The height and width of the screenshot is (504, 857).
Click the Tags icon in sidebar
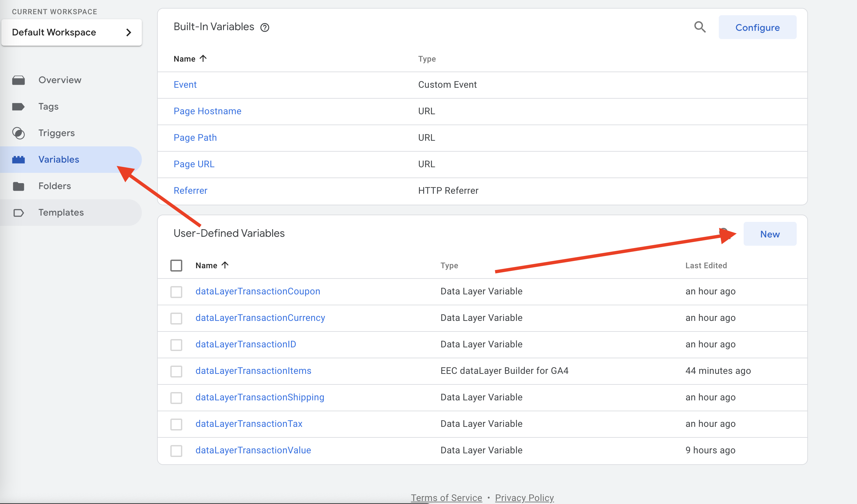click(x=18, y=107)
